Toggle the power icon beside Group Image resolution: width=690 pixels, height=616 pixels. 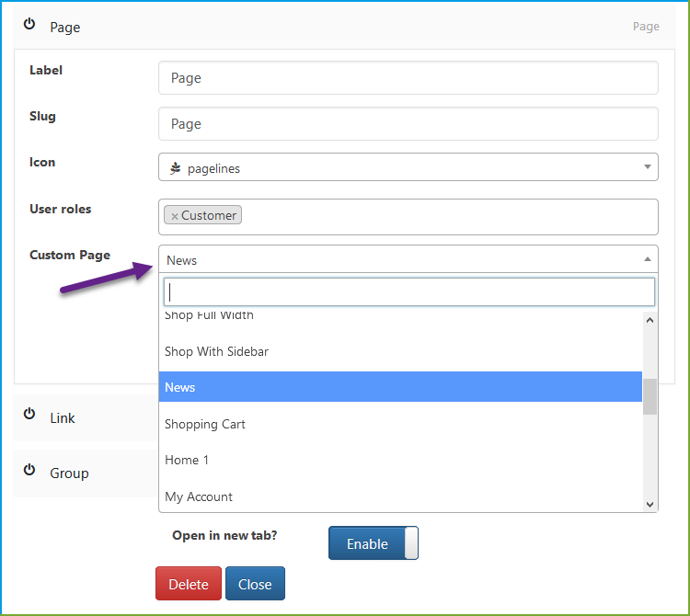29,470
